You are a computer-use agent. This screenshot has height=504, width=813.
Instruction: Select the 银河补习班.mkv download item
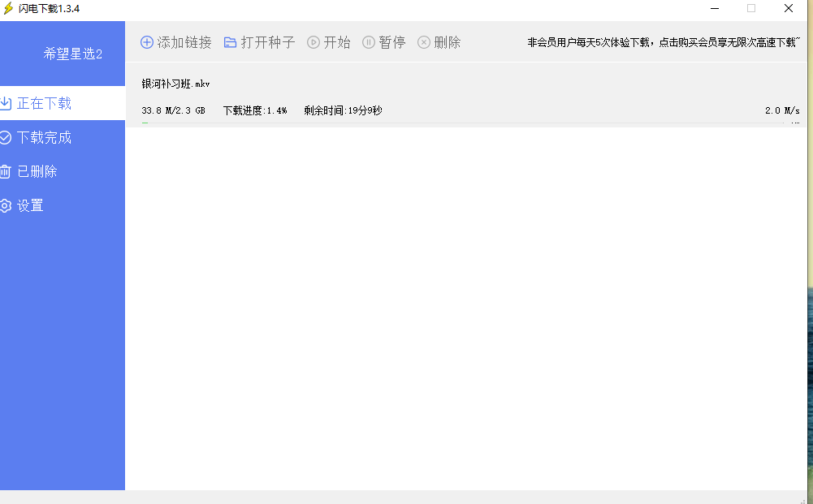[466, 95]
